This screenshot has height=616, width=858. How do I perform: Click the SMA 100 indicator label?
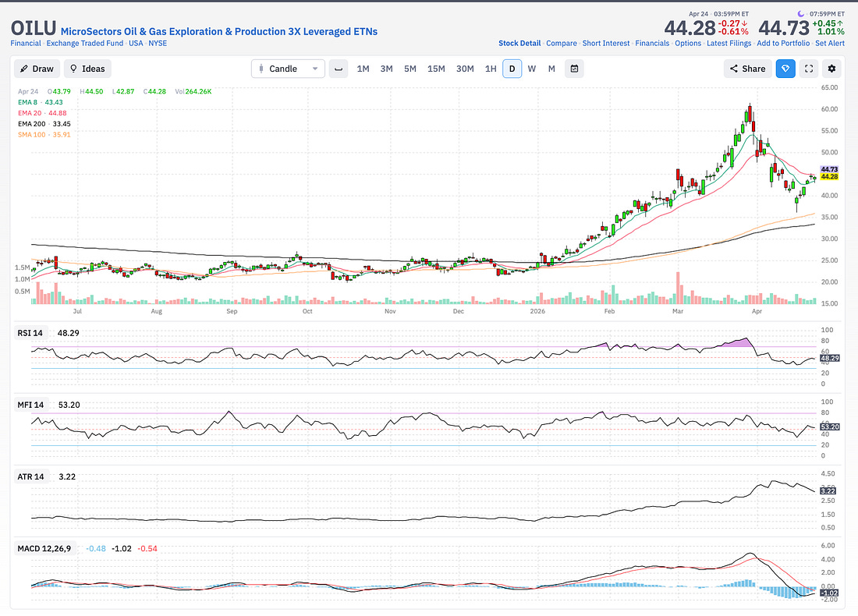click(44, 135)
